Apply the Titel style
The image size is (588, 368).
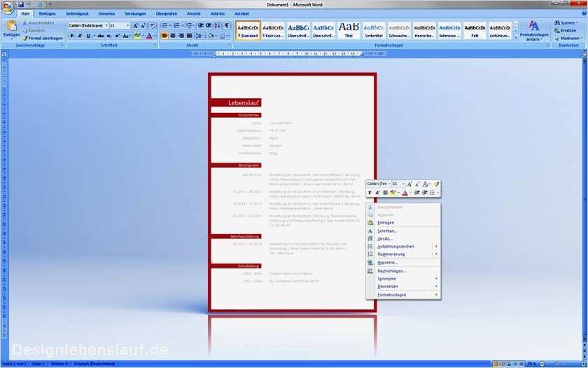point(349,30)
